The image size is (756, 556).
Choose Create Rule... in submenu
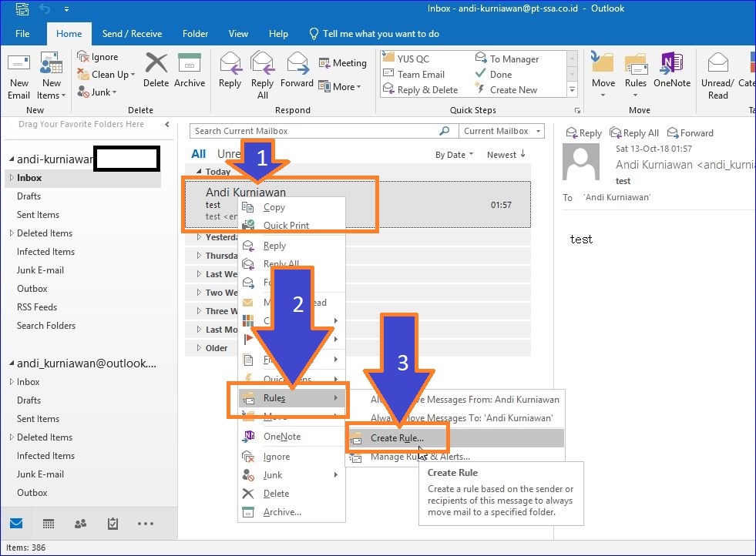455,438
